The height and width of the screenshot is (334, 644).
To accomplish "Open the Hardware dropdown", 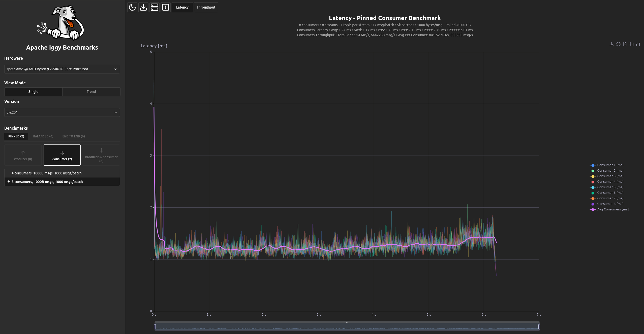I will [62, 69].
